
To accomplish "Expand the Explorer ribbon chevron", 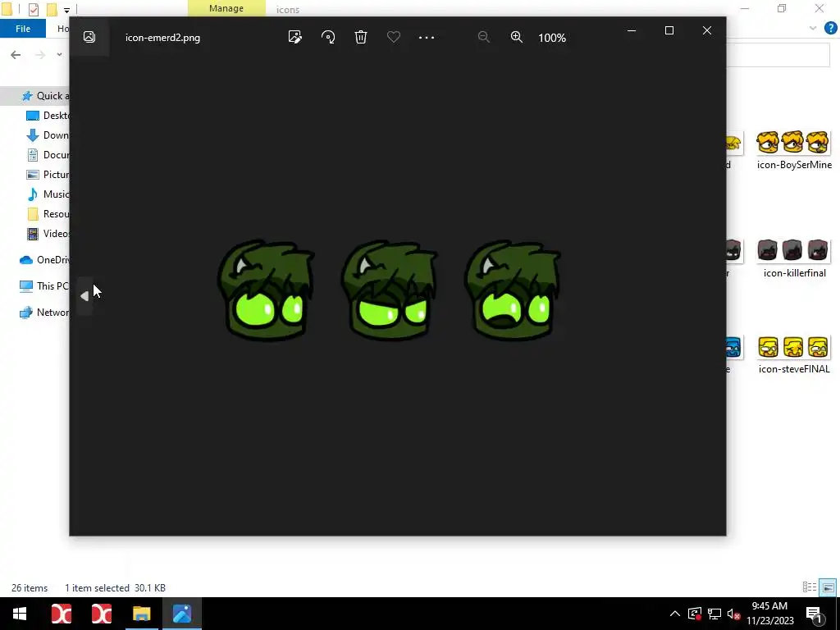I will pos(813,29).
